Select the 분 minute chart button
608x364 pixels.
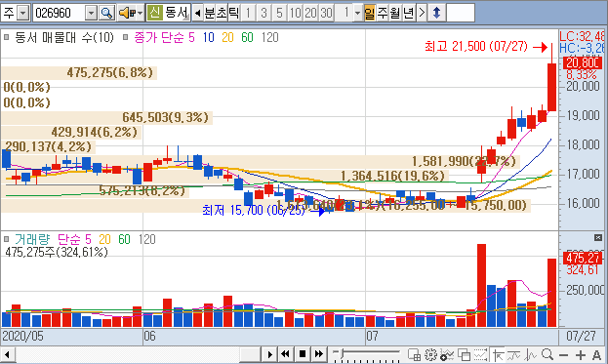point(210,13)
